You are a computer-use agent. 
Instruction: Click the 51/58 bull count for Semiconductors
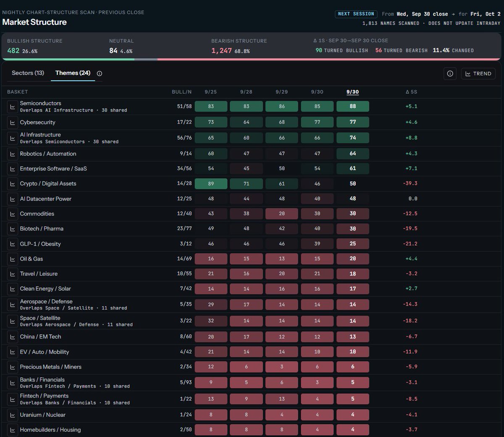(184, 106)
